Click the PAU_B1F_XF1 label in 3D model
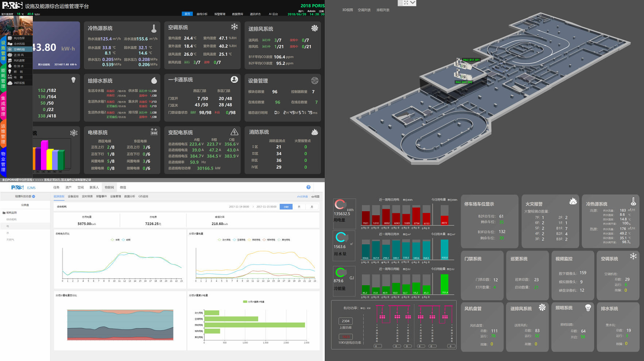Image resolution: width=644 pixels, height=361 pixels. 471,60
